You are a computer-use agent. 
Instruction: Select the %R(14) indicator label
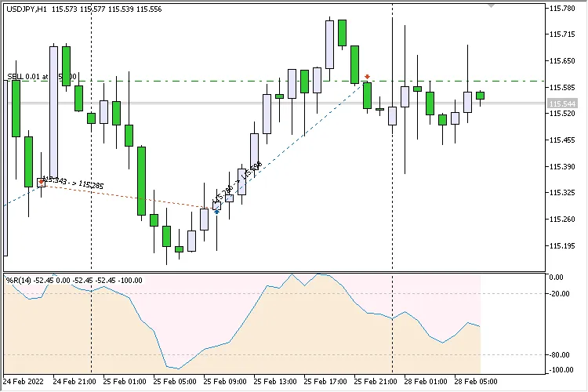click(19, 280)
